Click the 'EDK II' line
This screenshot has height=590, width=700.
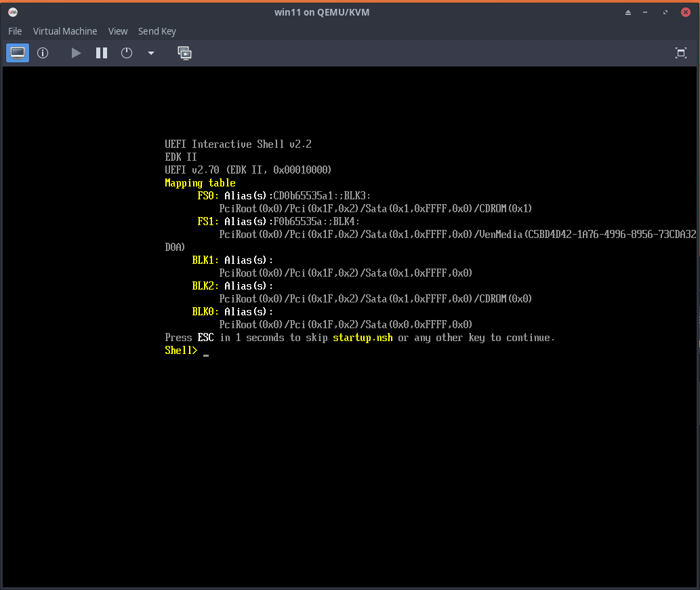tap(181, 157)
